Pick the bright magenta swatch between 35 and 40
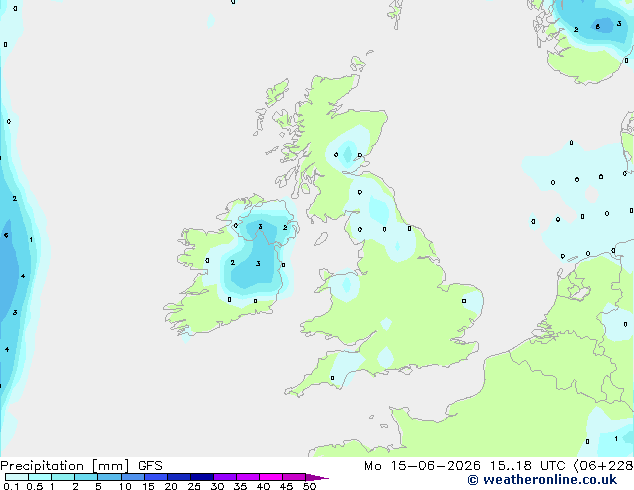This screenshot has height=490, width=634. 248,477
